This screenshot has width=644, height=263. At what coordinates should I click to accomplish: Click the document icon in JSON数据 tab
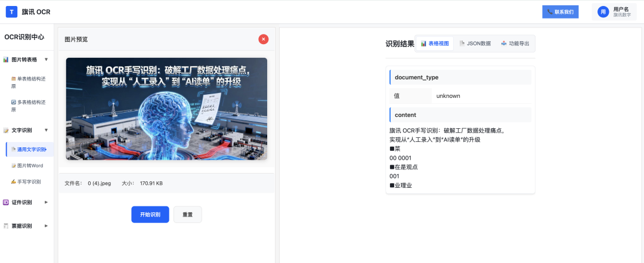click(462, 44)
